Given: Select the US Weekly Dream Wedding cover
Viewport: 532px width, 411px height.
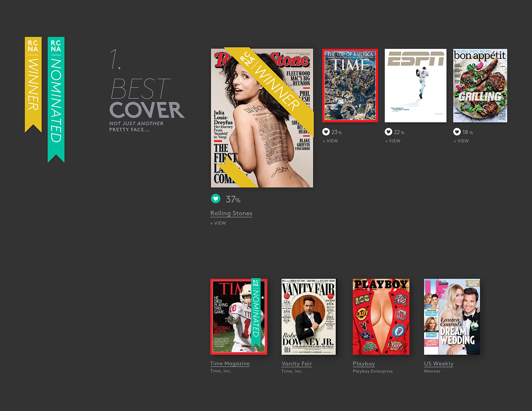Looking at the screenshot, I should [452, 317].
